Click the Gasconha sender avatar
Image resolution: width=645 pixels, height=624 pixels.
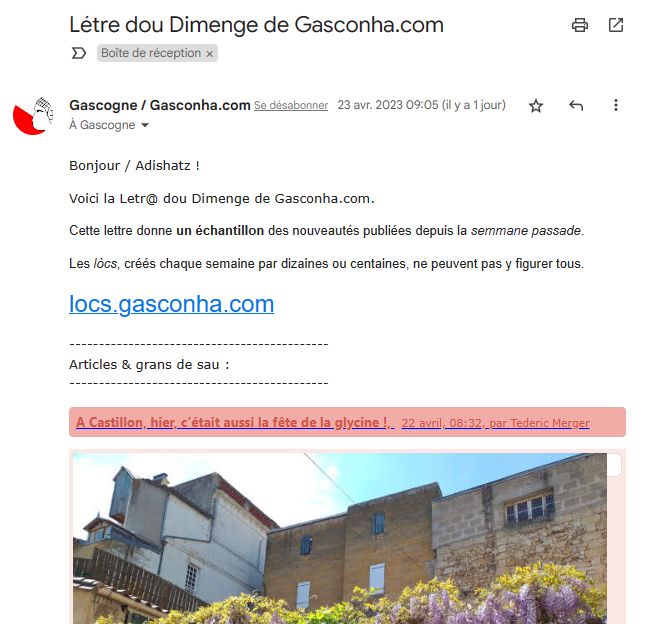pyautogui.click(x=33, y=116)
